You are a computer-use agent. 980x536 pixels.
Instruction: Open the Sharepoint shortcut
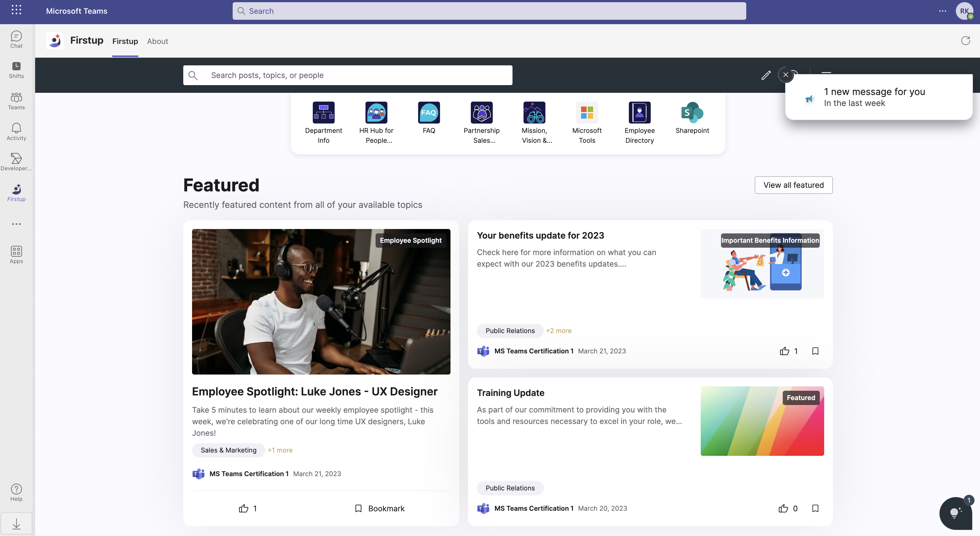(x=692, y=118)
